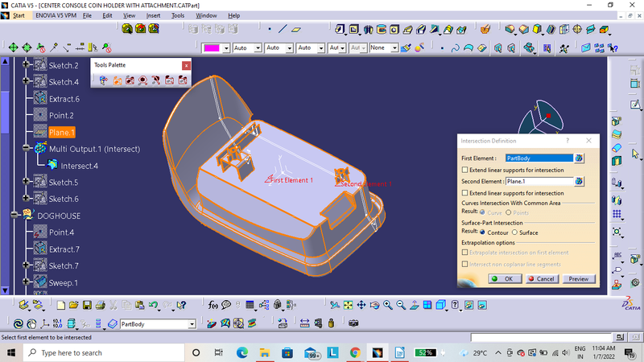Open the Tools menu
This screenshot has width=644, height=362.
177,15
